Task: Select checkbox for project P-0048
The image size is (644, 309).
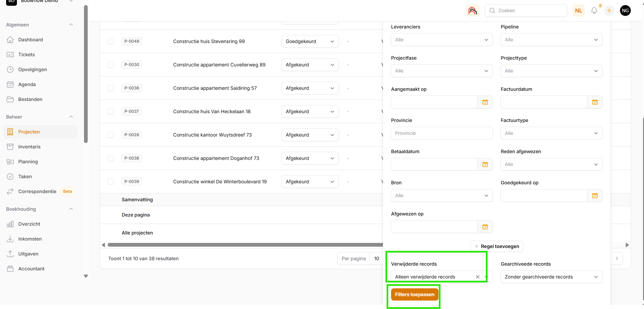Action: tap(111, 41)
